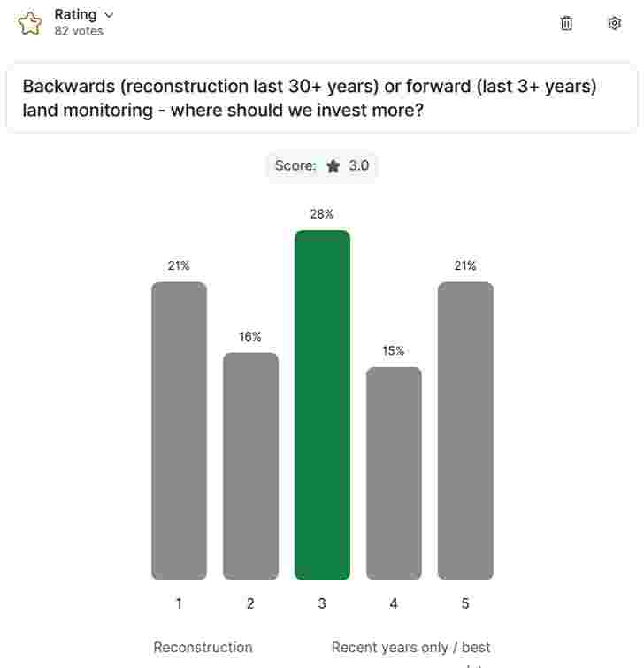
Task: Click the Rating star icon
Action: pos(30,23)
